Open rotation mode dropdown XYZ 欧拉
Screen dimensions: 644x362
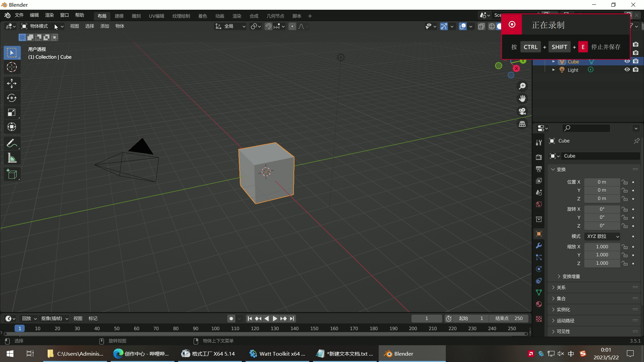pyautogui.click(x=602, y=236)
